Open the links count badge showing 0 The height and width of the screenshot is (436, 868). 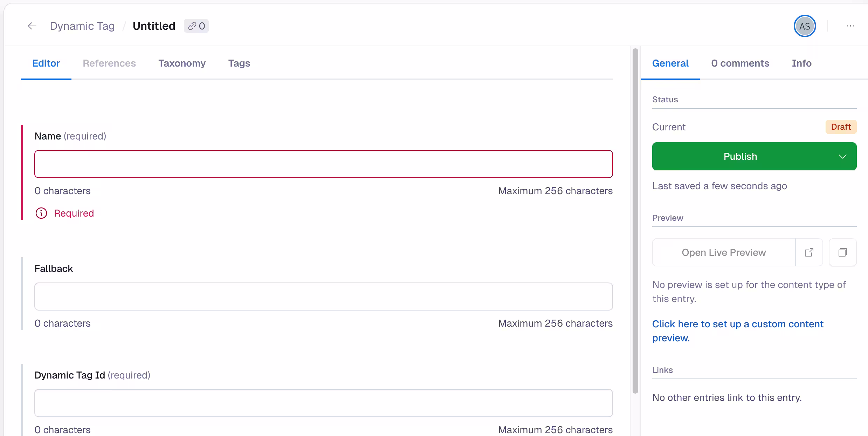pos(196,26)
